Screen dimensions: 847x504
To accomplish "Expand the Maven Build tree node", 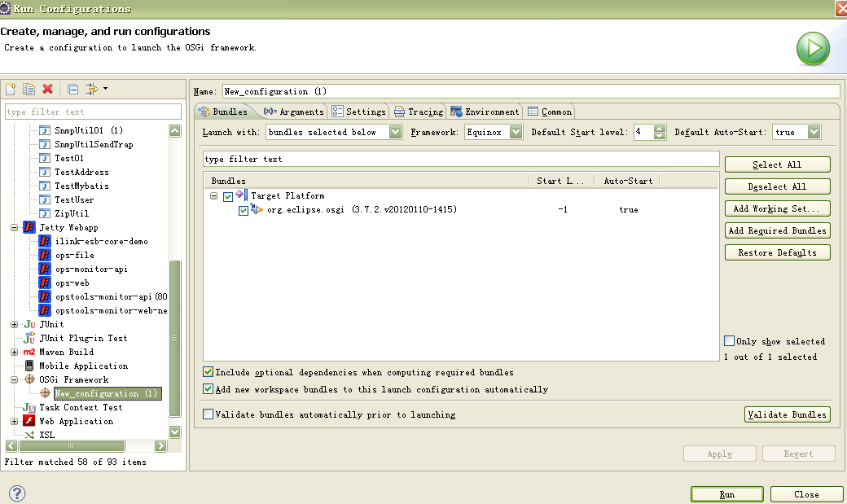I will tap(14, 353).
